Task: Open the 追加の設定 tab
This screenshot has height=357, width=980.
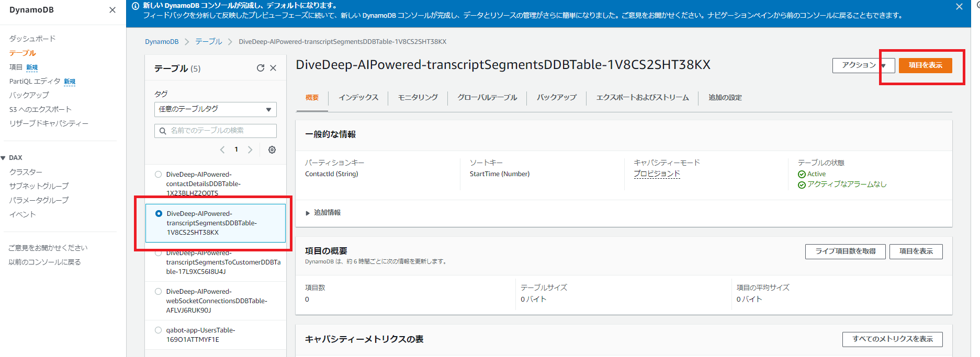Action: pos(725,98)
